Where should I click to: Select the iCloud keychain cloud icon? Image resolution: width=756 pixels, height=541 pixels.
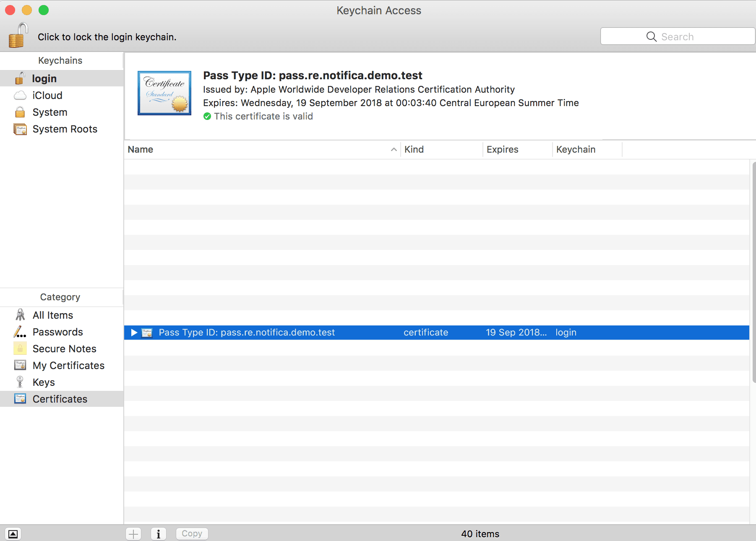pyautogui.click(x=20, y=96)
